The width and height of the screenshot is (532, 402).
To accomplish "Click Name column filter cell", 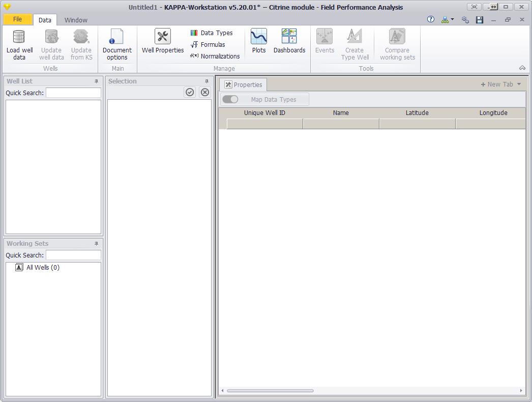I will (x=341, y=124).
